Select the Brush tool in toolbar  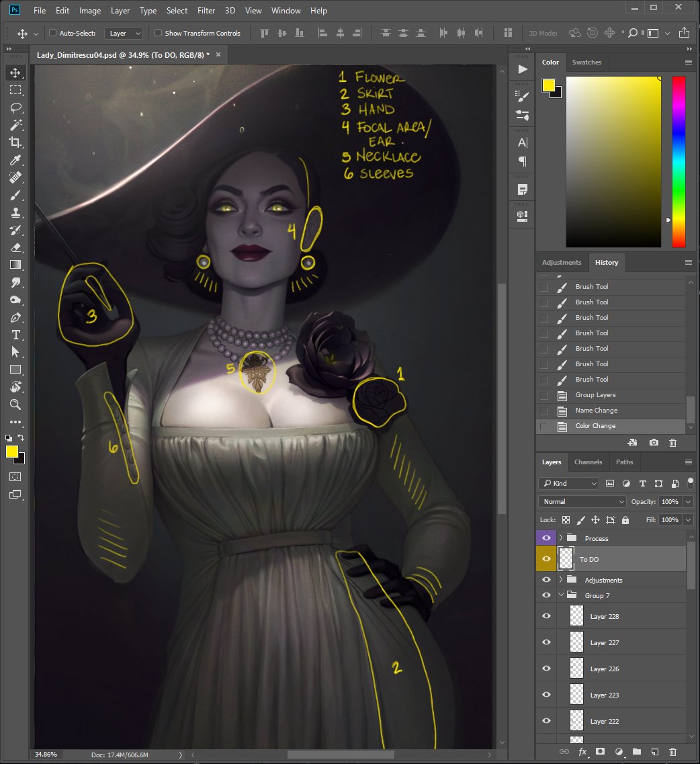15,195
